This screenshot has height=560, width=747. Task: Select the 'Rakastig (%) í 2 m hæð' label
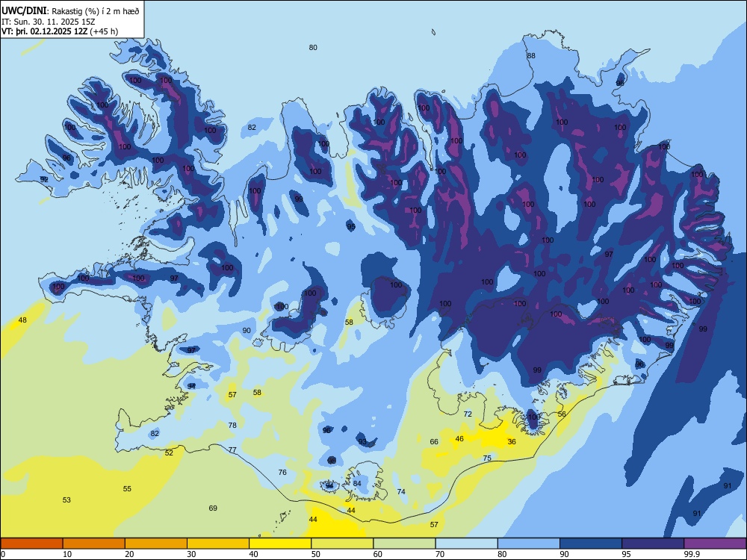[96, 11]
